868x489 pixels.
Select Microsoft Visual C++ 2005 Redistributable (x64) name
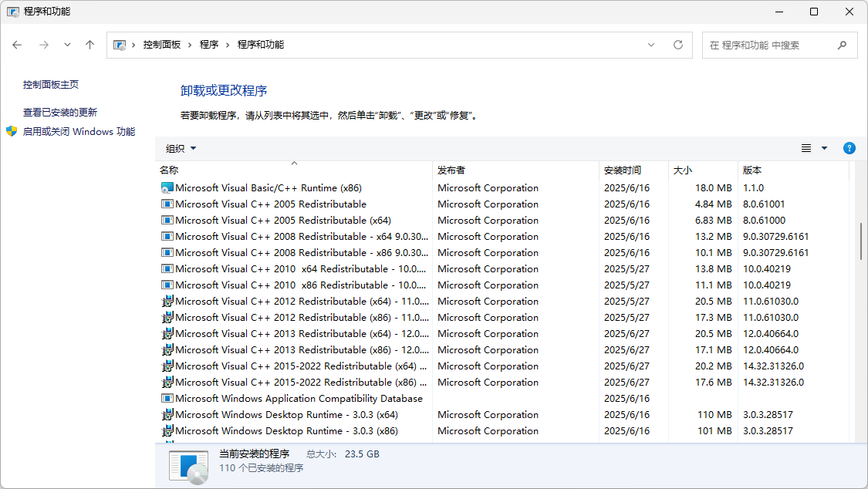[283, 220]
